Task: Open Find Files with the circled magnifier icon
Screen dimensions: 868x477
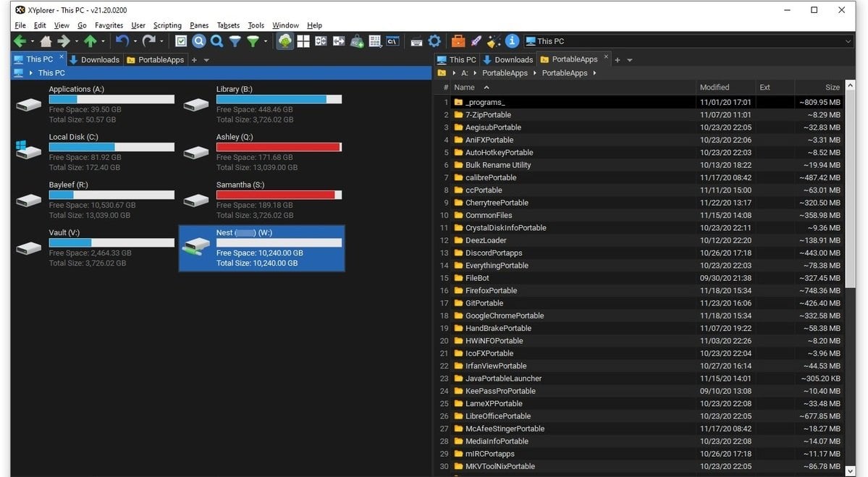Action: (199, 41)
